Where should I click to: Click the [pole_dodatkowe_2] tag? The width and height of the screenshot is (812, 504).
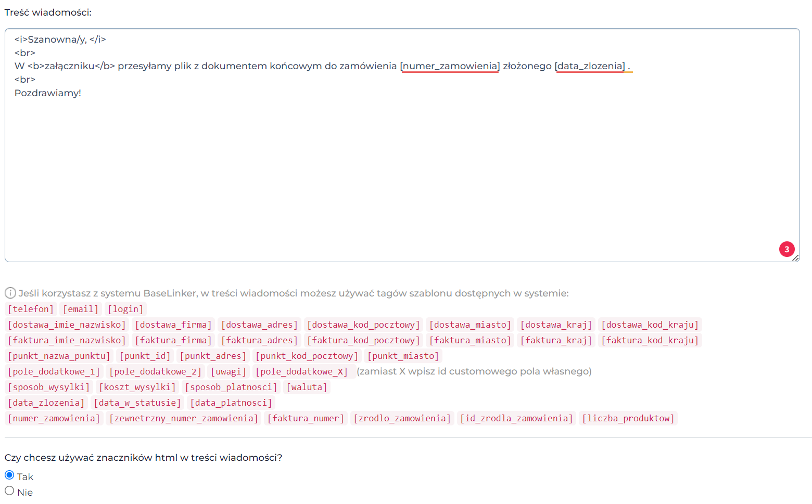point(155,371)
